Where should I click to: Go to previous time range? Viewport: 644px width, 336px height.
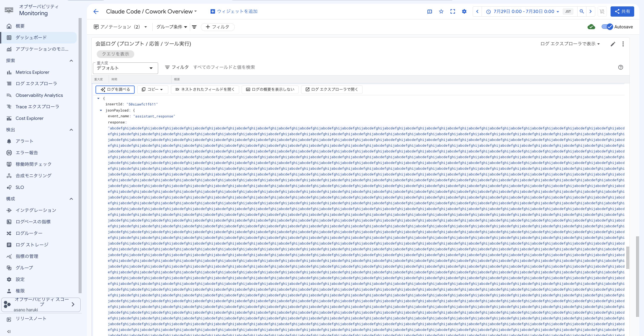(x=477, y=12)
